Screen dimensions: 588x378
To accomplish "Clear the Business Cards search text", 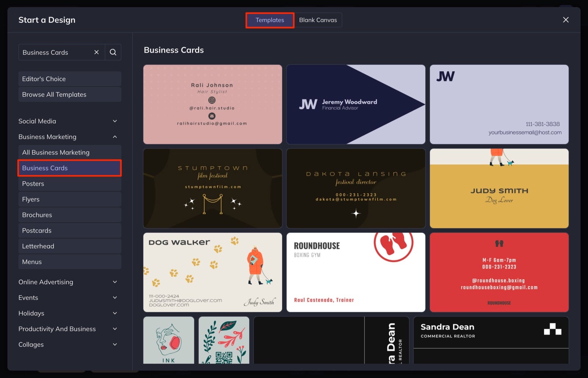I will pyautogui.click(x=96, y=52).
